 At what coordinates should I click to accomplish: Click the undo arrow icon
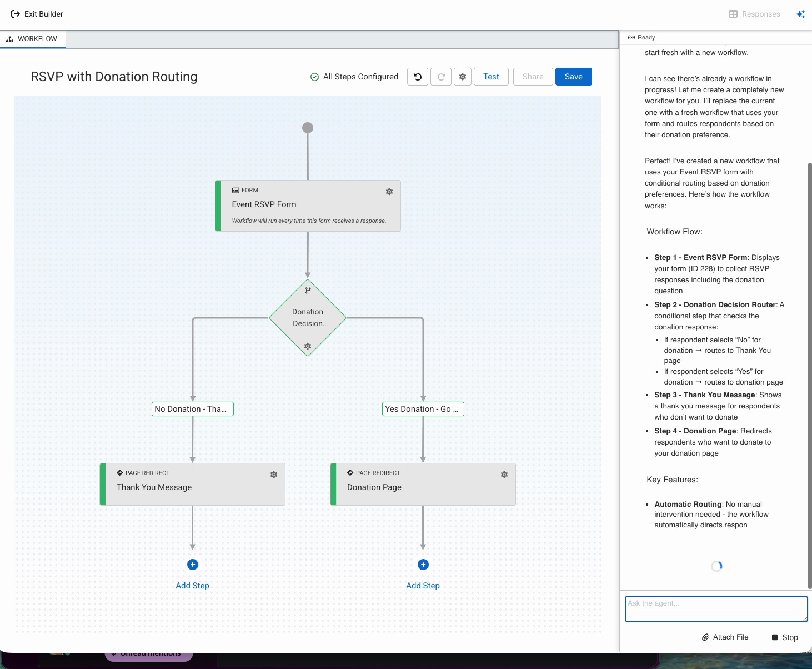click(418, 77)
